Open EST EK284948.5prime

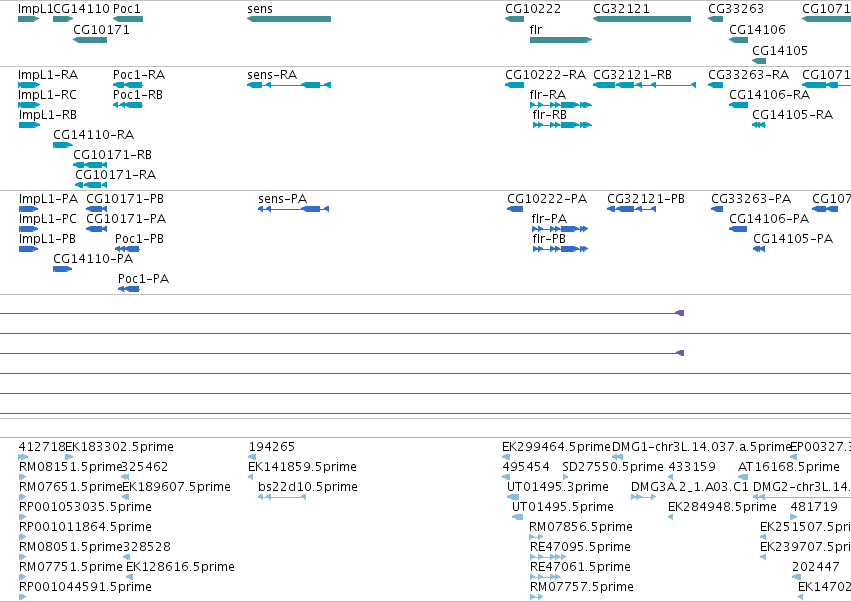(x=722, y=507)
